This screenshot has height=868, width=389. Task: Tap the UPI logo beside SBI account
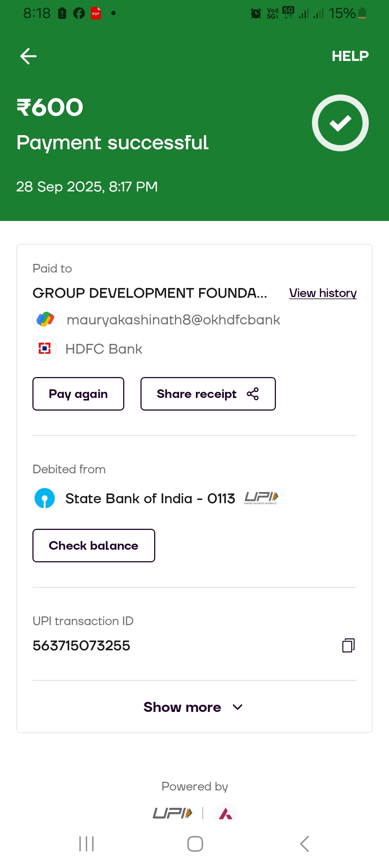point(261,498)
